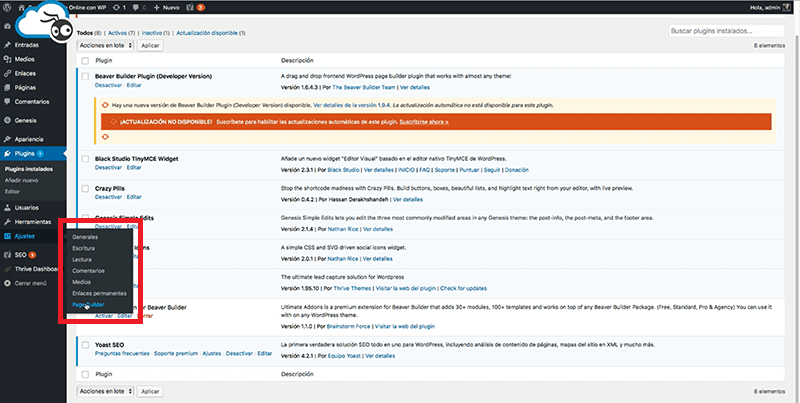Viewport: 800px width, 403px height.
Task: Click the WordPress logo in admin bar
Action: click(6, 7)
